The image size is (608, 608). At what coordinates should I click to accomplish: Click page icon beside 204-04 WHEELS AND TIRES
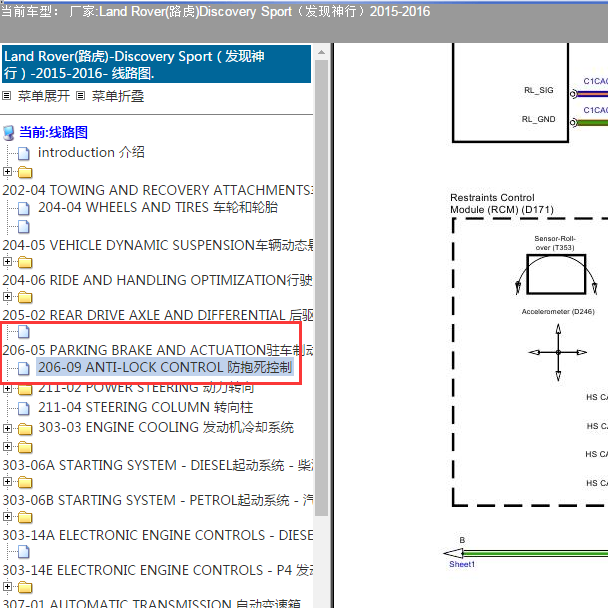pos(24,208)
